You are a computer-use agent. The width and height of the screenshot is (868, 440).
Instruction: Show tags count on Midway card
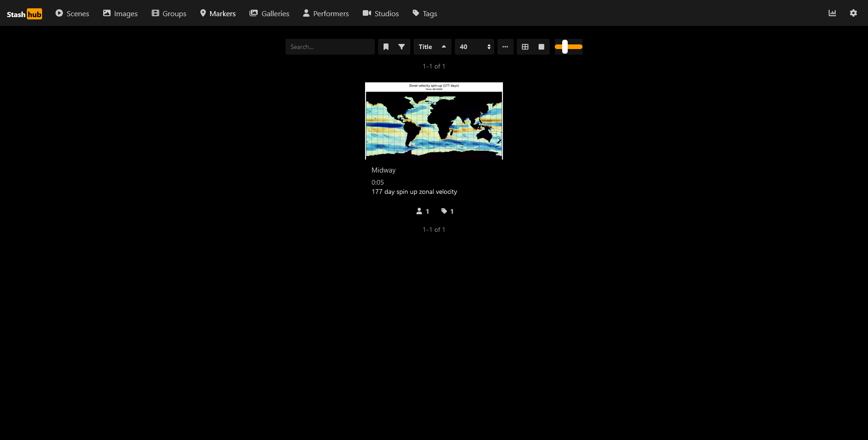(447, 211)
